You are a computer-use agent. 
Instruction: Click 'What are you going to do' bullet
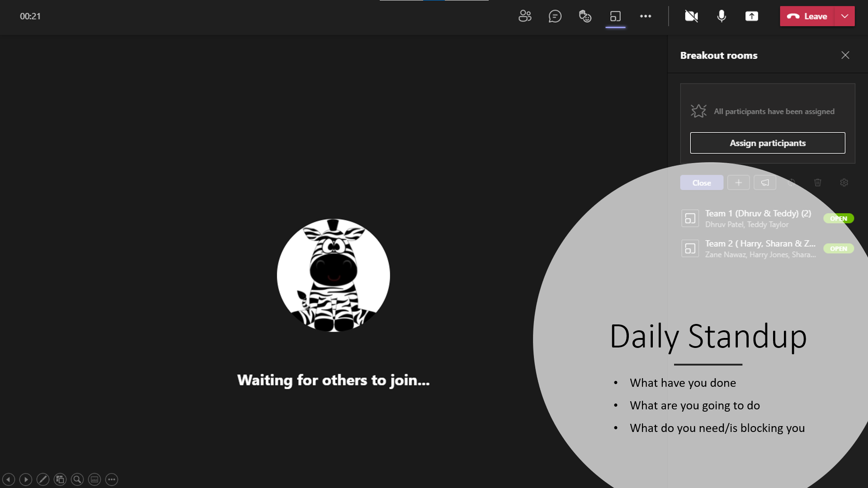pyautogui.click(x=695, y=405)
